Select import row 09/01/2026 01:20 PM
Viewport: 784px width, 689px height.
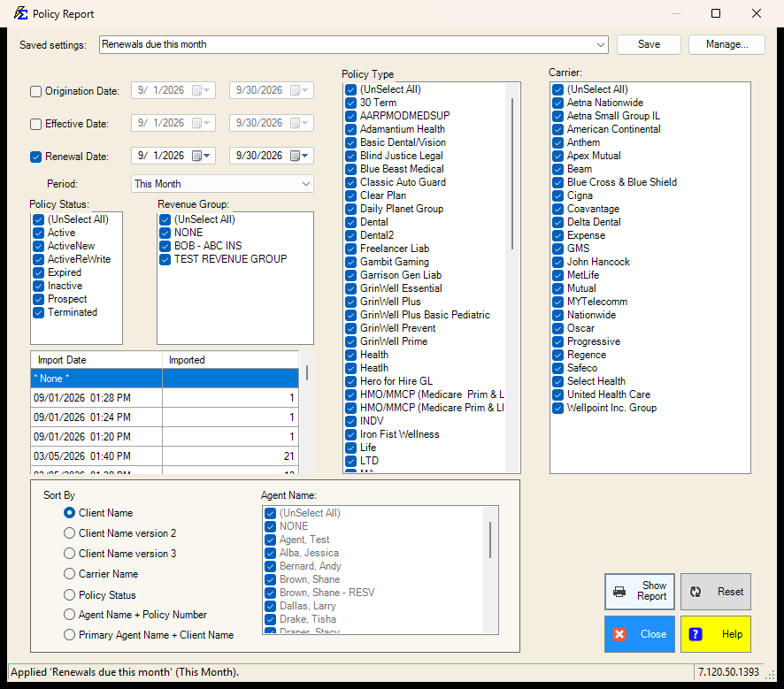[165, 437]
